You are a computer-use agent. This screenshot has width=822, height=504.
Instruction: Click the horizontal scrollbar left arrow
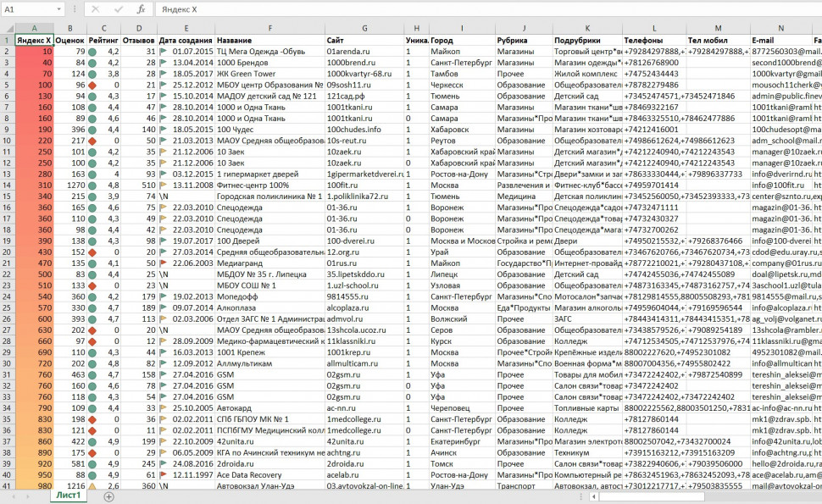(x=593, y=496)
